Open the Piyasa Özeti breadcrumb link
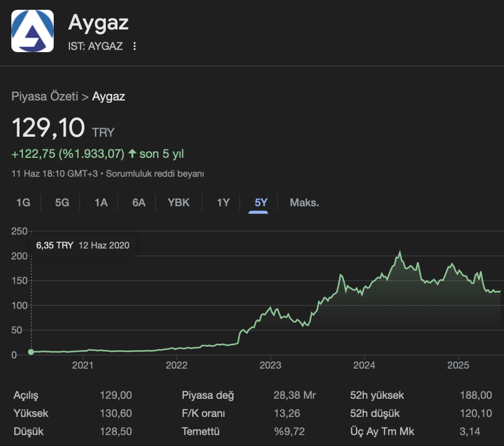 45,96
